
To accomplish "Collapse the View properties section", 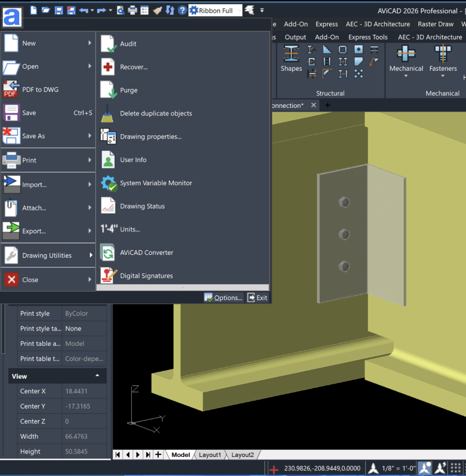I will [97, 376].
